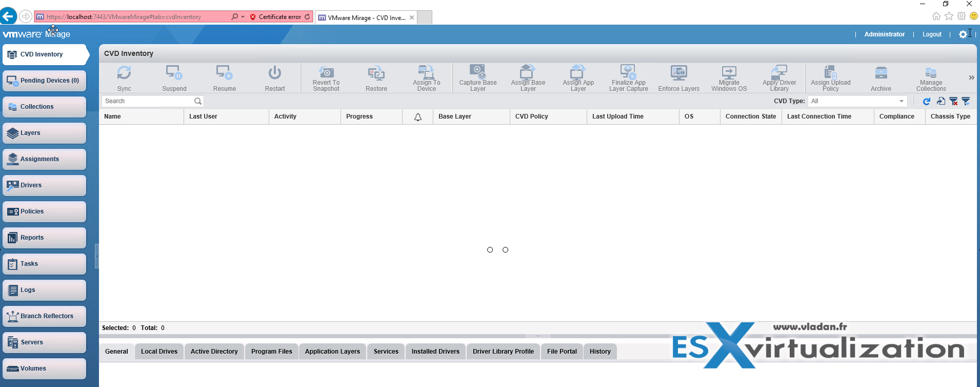
Task: Sort by the Name column header
Action: point(141,117)
